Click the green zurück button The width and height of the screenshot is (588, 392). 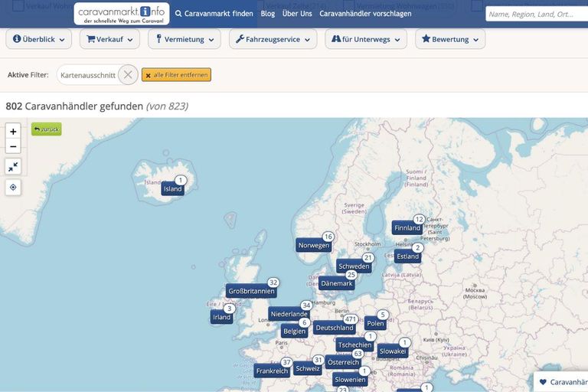coord(47,129)
